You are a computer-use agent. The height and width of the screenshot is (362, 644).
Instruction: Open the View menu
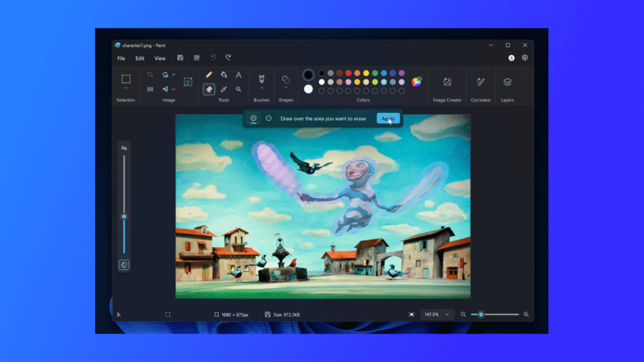(x=160, y=58)
